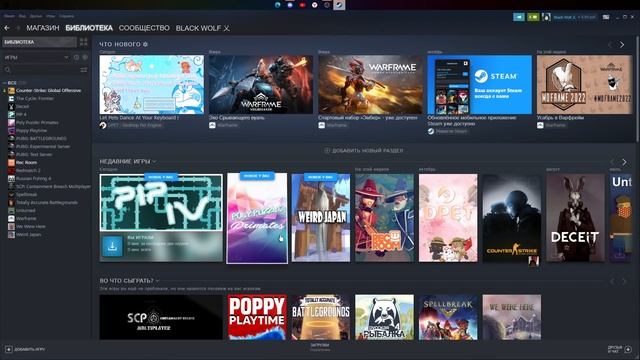The image size is (640, 360).
Task: Open the Let Pets Dance news thumbnail
Action: tap(151, 84)
